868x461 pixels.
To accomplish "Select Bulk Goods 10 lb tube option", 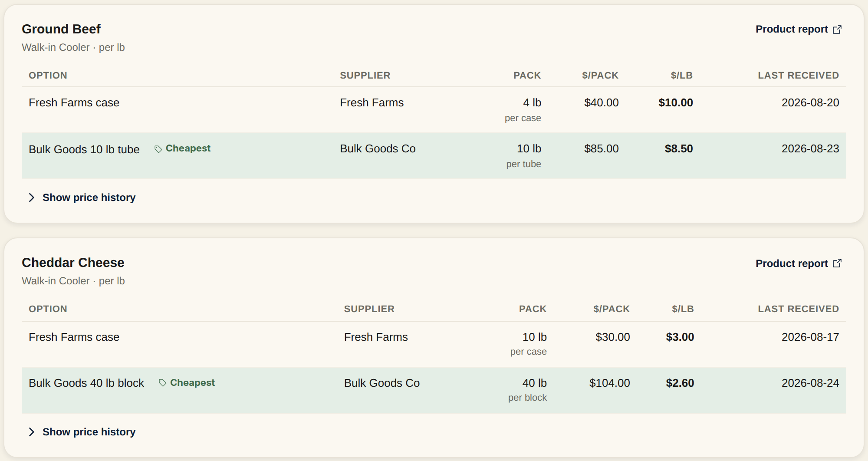I will [x=84, y=150].
